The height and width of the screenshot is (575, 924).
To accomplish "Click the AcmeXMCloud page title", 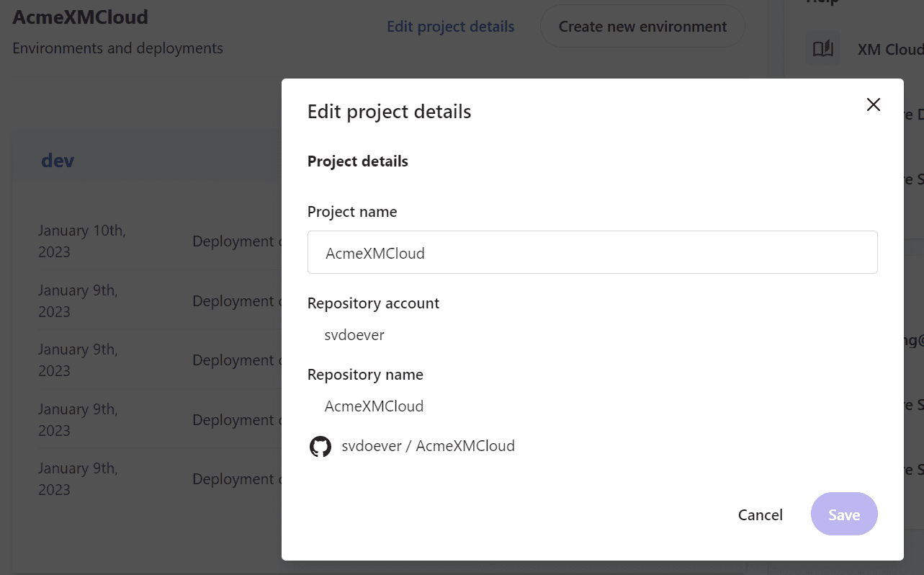I will coord(81,17).
